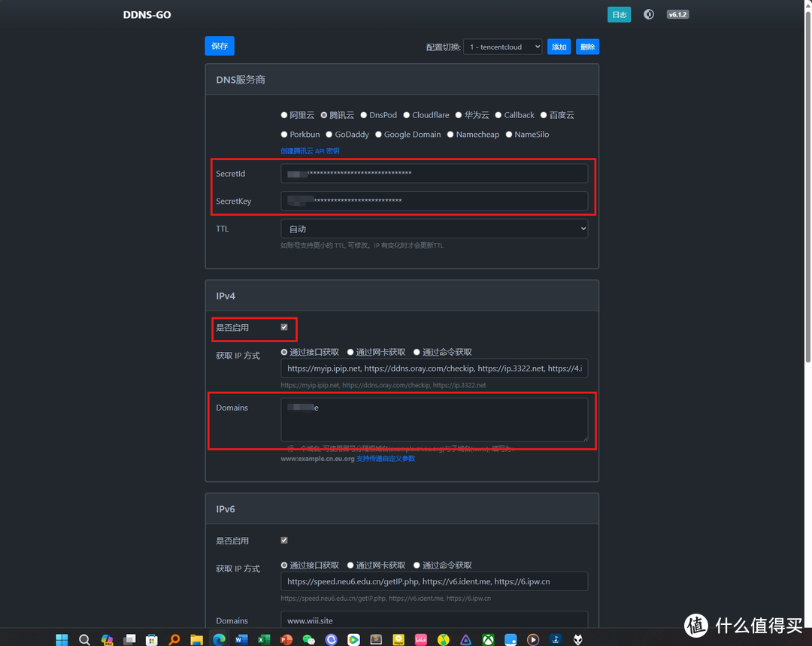
Task: Launch Microsoft Store from taskbar
Action: [x=152, y=639]
